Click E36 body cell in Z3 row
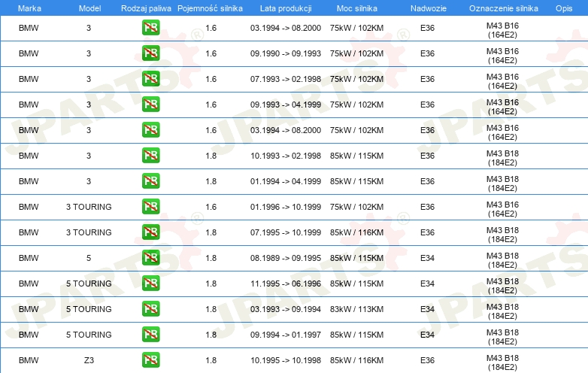The height and width of the screenshot is (373, 588). click(428, 360)
